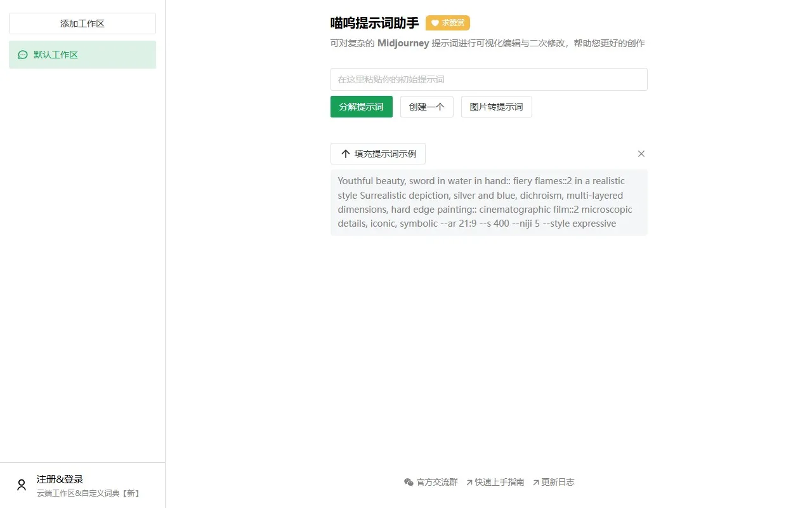Click the WeChat icon beside 官方交流群
The width and height of the screenshot is (812, 508).
(409, 482)
